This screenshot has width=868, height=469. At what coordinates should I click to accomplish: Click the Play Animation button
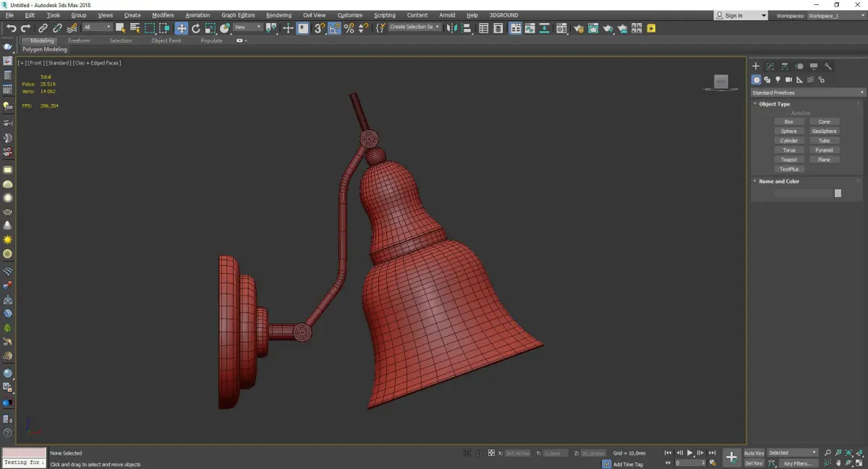point(690,452)
